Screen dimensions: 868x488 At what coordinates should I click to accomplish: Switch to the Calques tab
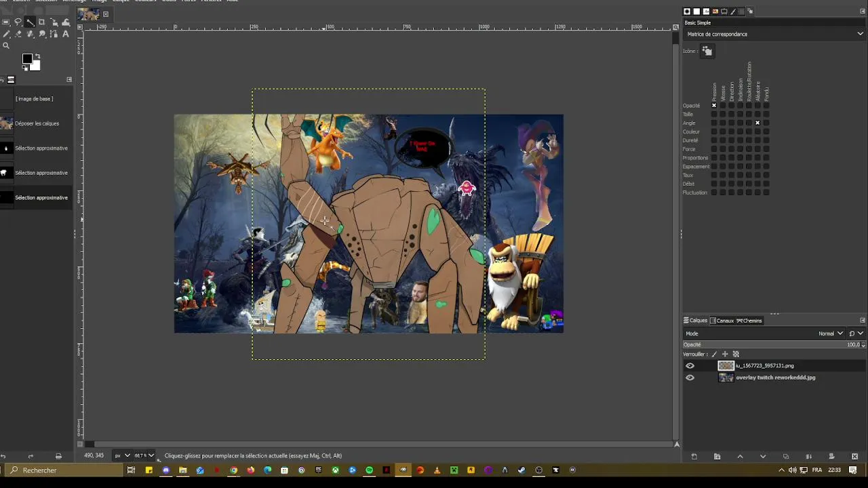pyautogui.click(x=695, y=321)
